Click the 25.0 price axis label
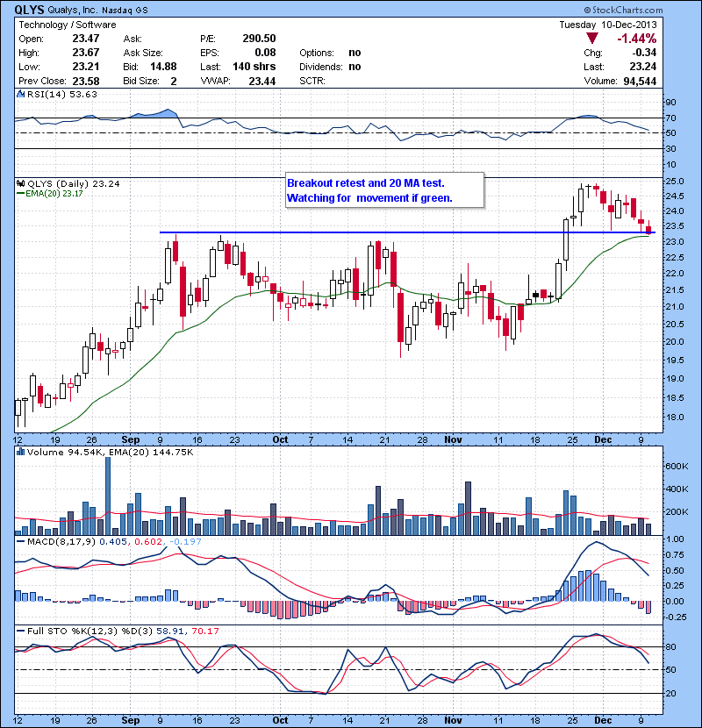Screen dimensions: 702x728 (675, 181)
